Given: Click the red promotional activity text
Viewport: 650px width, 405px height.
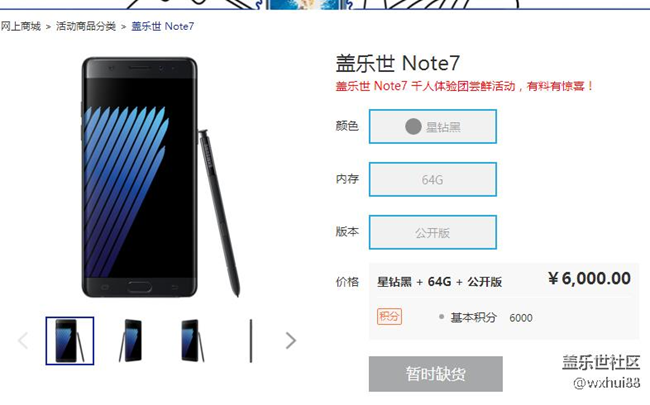Looking at the screenshot, I should pos(465,86).
